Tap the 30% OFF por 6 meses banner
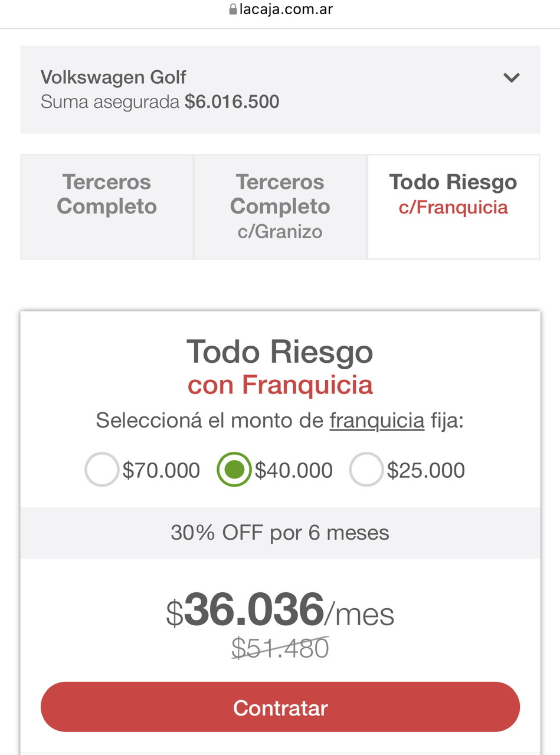 (x=280, y=533)
